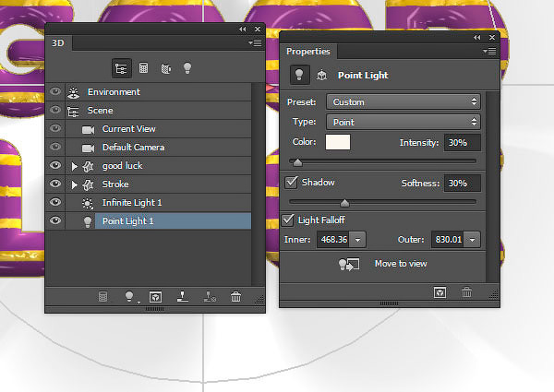
Task: Collapse the 3D panel with double arrows
Action: pyautogui.click(x=242, y=30)
